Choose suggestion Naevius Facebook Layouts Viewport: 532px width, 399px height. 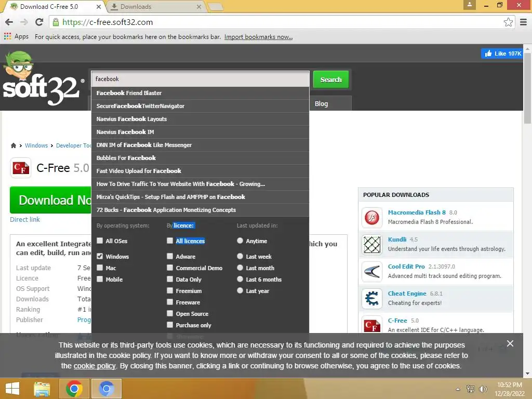(x=200, y=119)
